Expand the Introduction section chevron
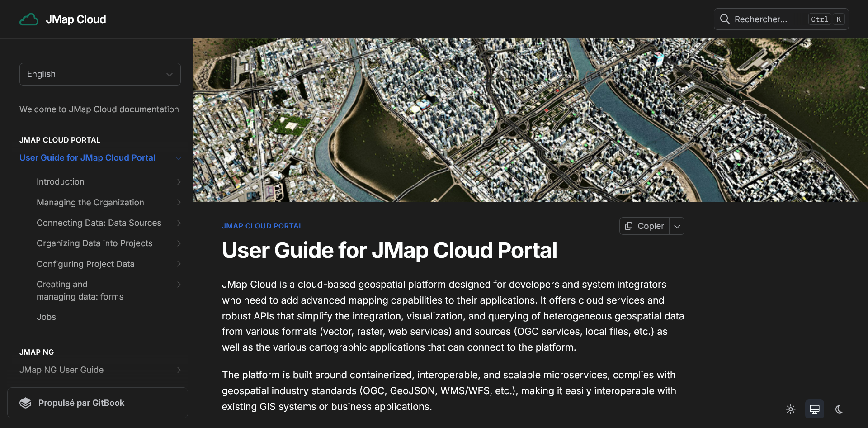Viewport: 868px width, 428px height. pos(179,182)
